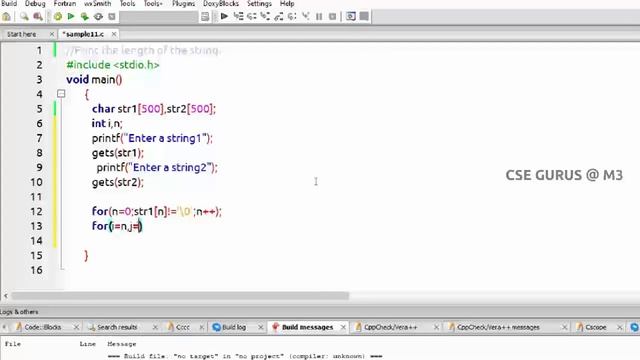
Task: Switch to the Build log tab
Action: tap(234, 327)
